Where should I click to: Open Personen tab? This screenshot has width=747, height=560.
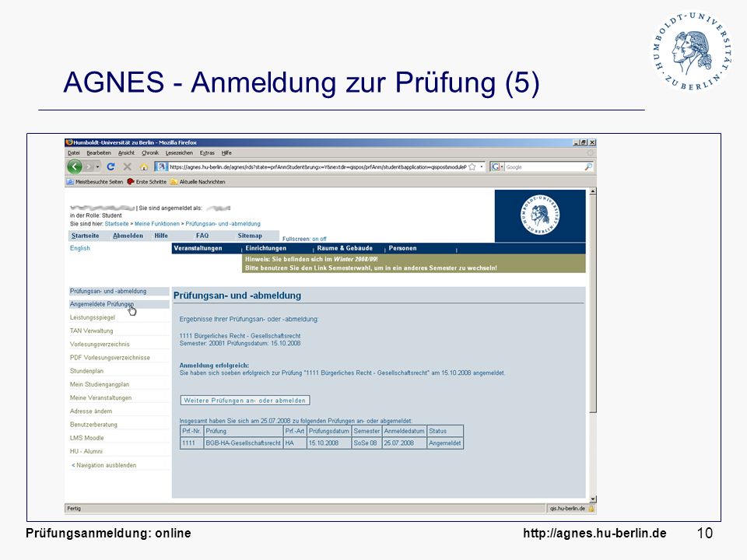tap(402, 248)
